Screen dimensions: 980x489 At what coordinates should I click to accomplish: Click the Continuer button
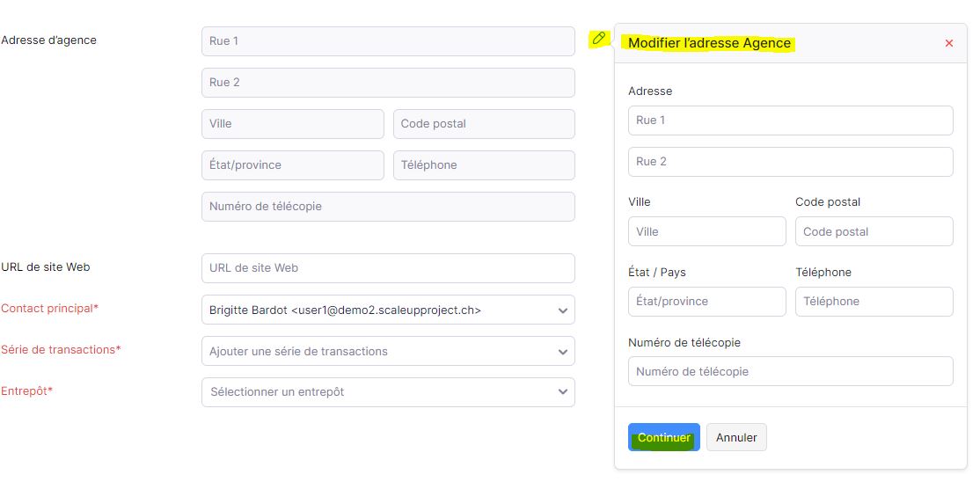(664, 437)
